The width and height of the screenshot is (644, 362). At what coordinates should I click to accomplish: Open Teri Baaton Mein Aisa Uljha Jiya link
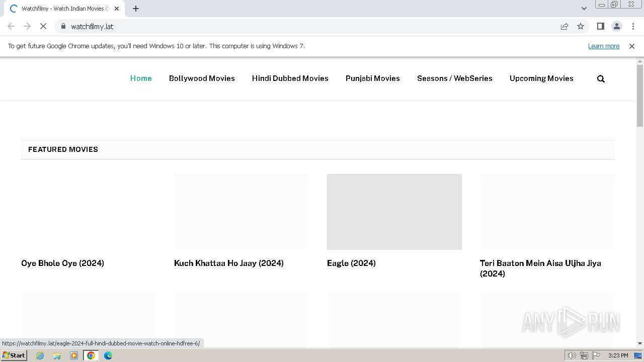click(x=540, y=268)
